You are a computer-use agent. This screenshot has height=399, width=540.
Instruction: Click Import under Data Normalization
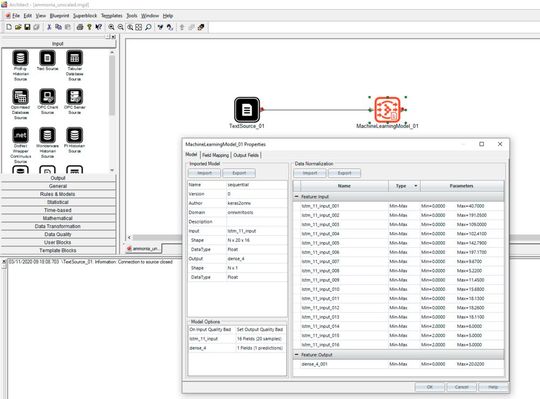click(x=310, y=173)
